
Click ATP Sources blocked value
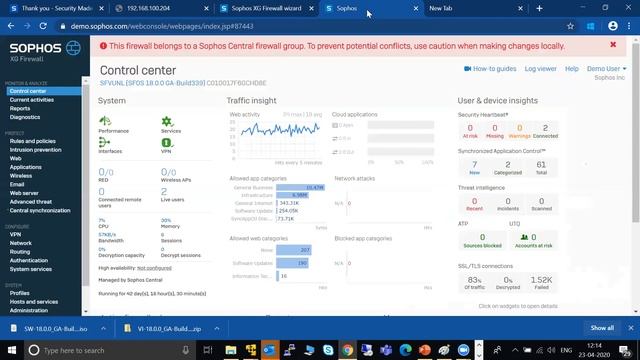point(482,237)
